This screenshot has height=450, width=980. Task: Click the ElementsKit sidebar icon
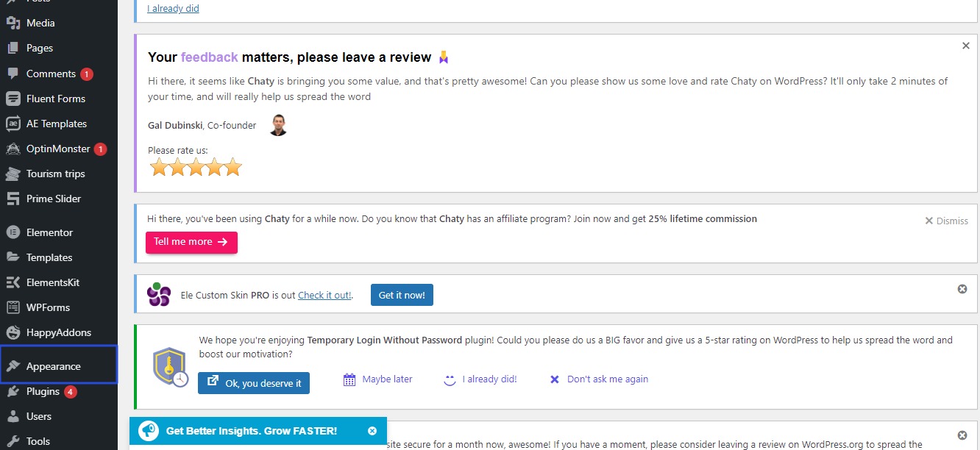13,282
